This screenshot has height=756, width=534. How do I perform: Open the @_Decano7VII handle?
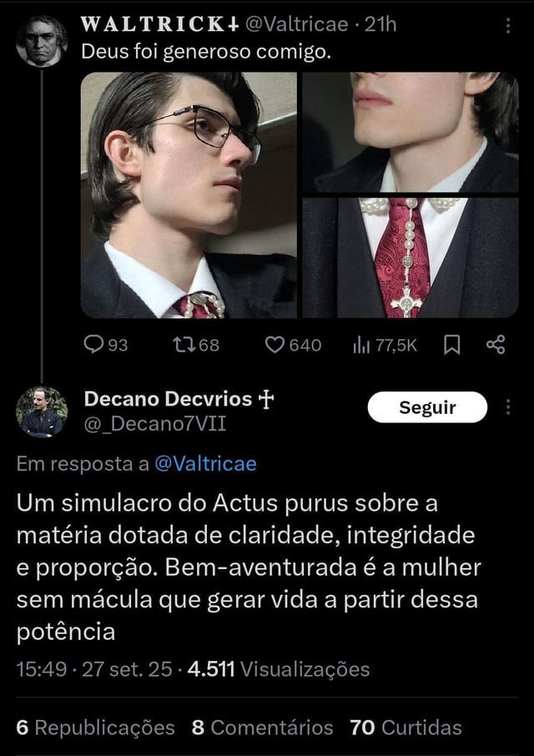pos(154,424)
